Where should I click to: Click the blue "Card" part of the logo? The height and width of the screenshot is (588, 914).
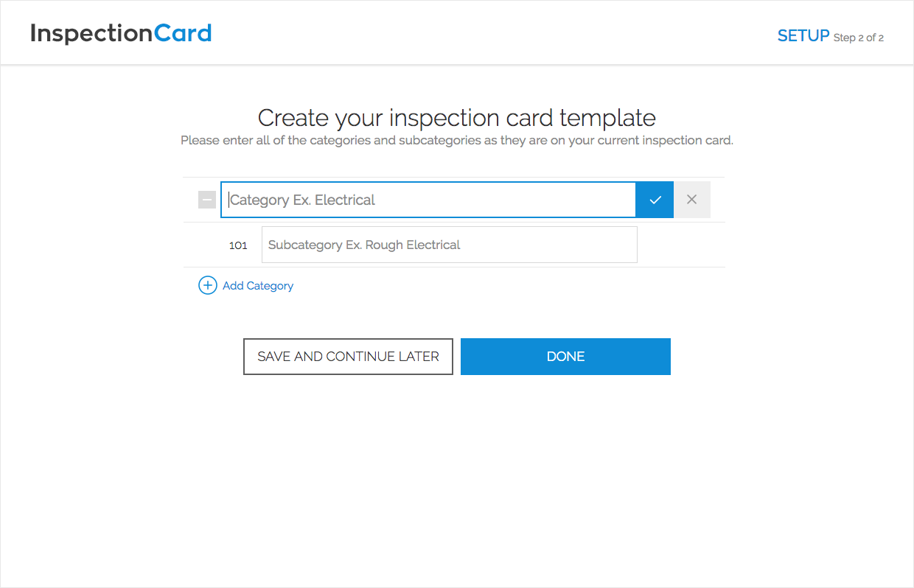pyautogui.click(x=182, y=33)
